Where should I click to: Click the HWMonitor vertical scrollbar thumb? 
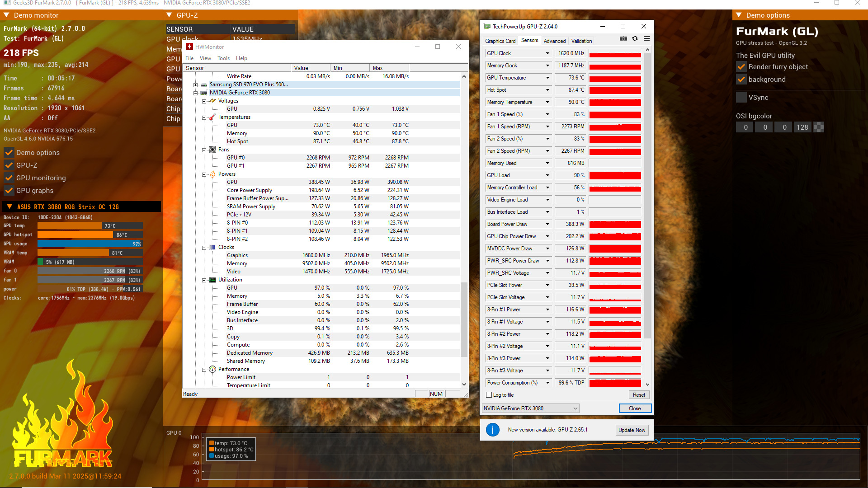coord(464,319)
